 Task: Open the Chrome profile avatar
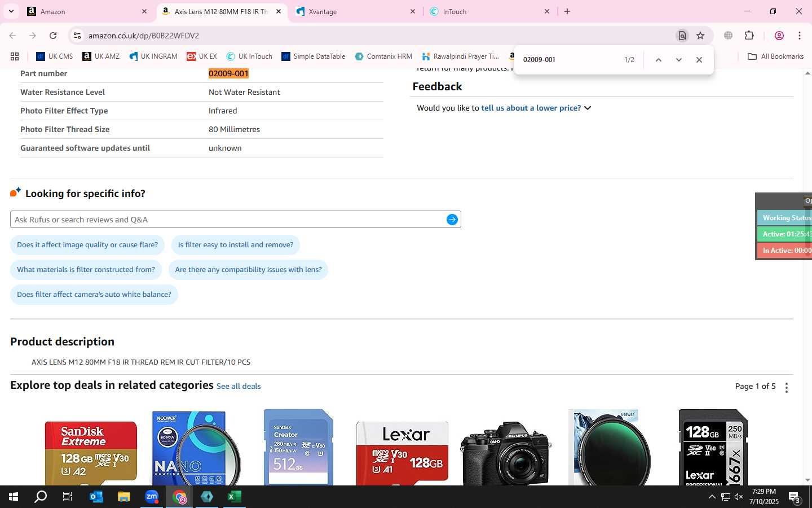pyautogui.click(x=779, y=36)
